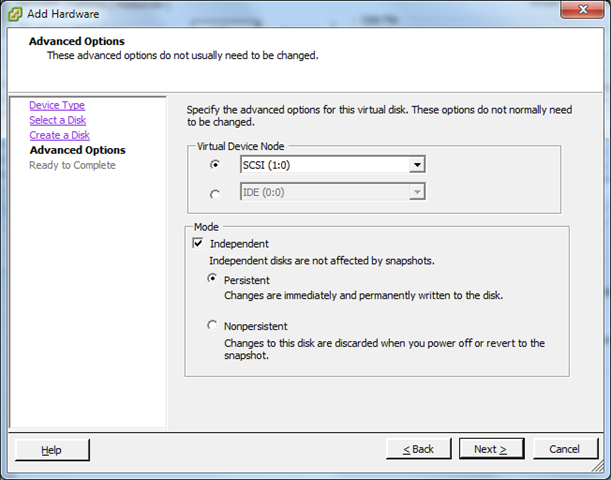The width and height of the screenshot is (611, 480).
Task: Select the IDE virtual device node radio
Action: click(214, 193)
